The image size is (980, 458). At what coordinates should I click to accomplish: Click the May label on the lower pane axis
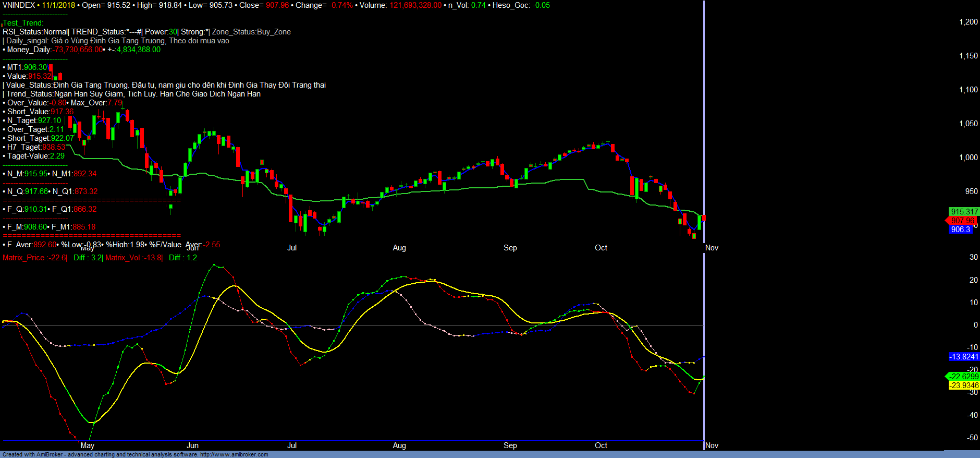pyautogui.click(x=88, y=445)
